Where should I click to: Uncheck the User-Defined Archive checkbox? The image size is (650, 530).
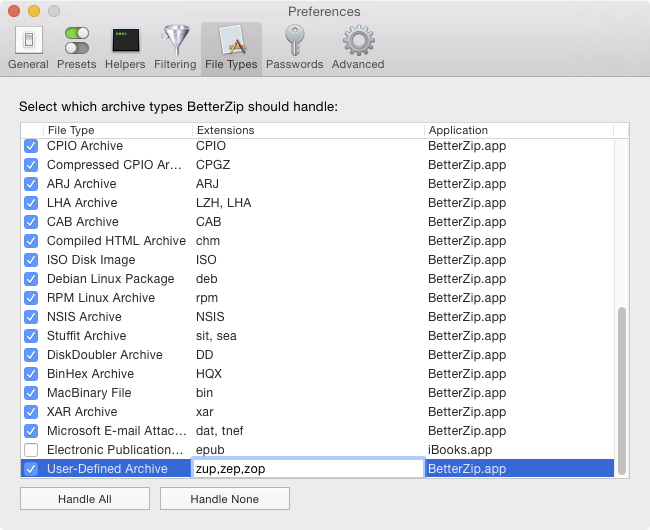pos(31,469)
